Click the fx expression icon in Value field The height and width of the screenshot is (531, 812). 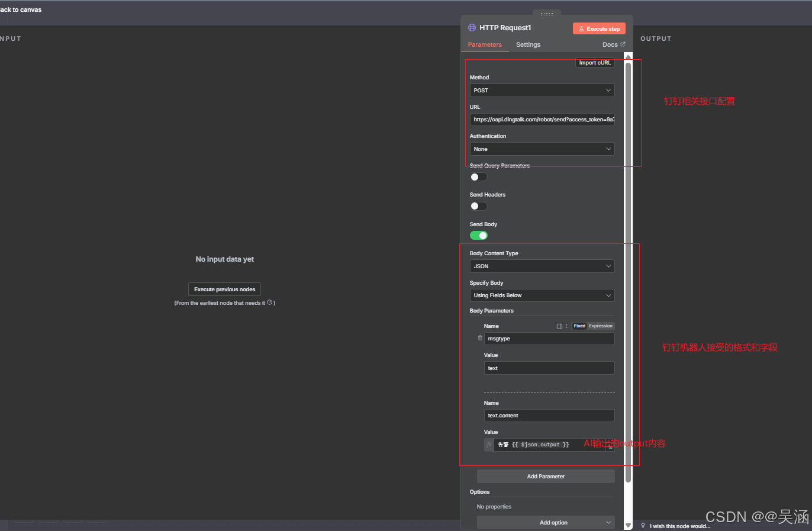(489, 445)
